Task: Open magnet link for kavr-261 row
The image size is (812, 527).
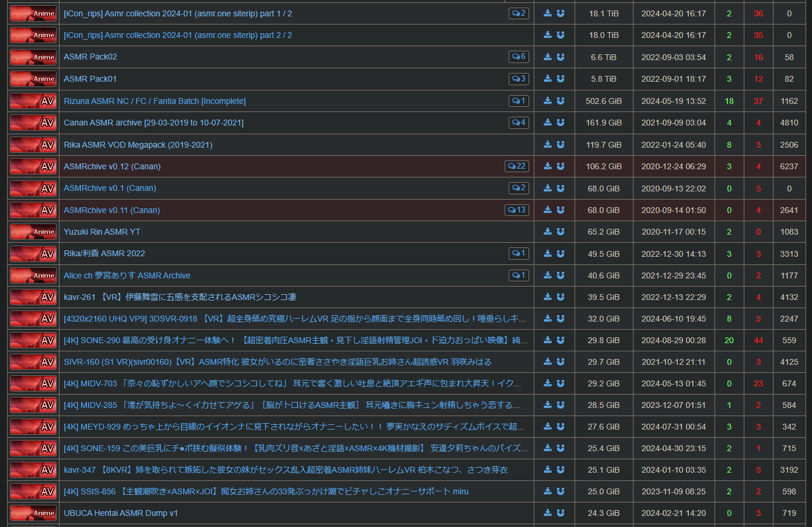Action: click(561, 297)
